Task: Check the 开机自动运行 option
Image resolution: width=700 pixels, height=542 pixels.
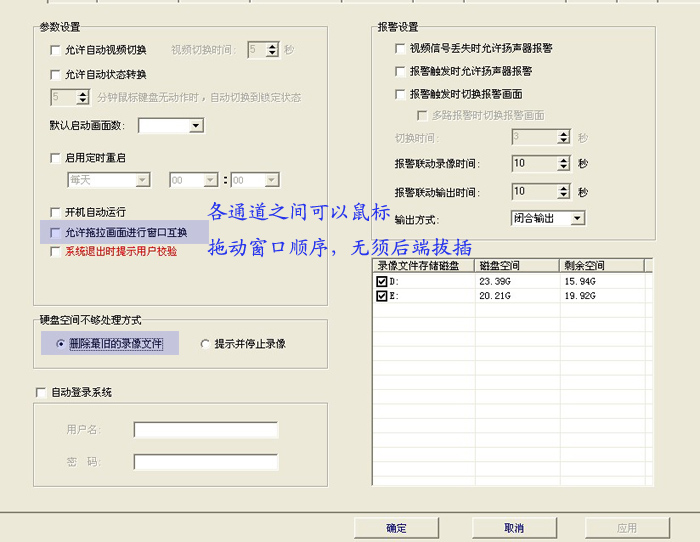Action: point(55,212)
